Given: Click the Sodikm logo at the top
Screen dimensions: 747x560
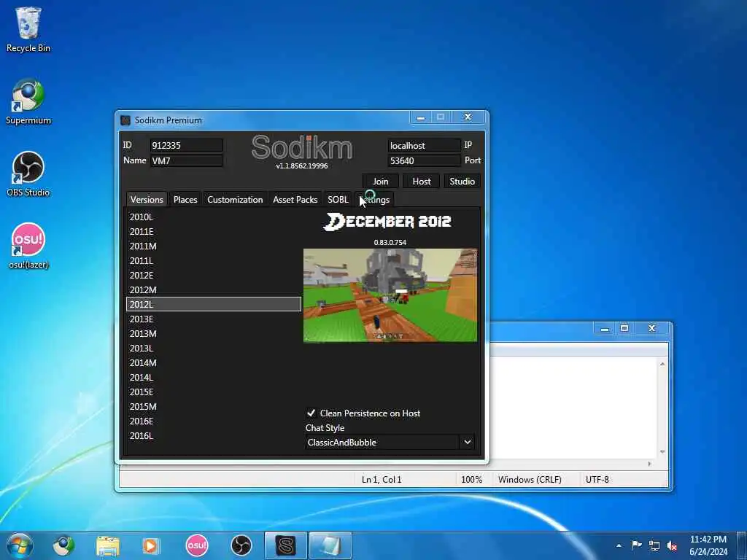Looking at the screenshot, I should (x=302, y=147).
